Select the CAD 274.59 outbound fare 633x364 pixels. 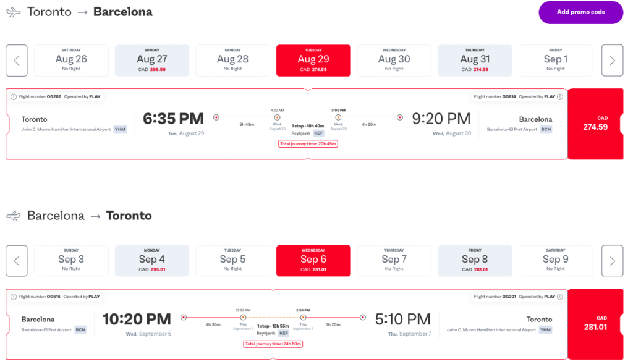coord(595,124)
